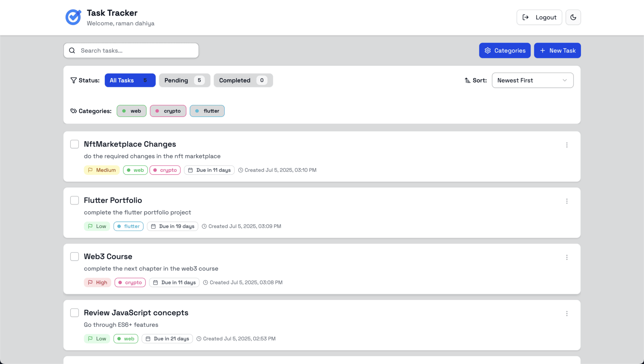644x364 pixels.
Task: Filter tasks by flutter category
Action: coord(207,111)
